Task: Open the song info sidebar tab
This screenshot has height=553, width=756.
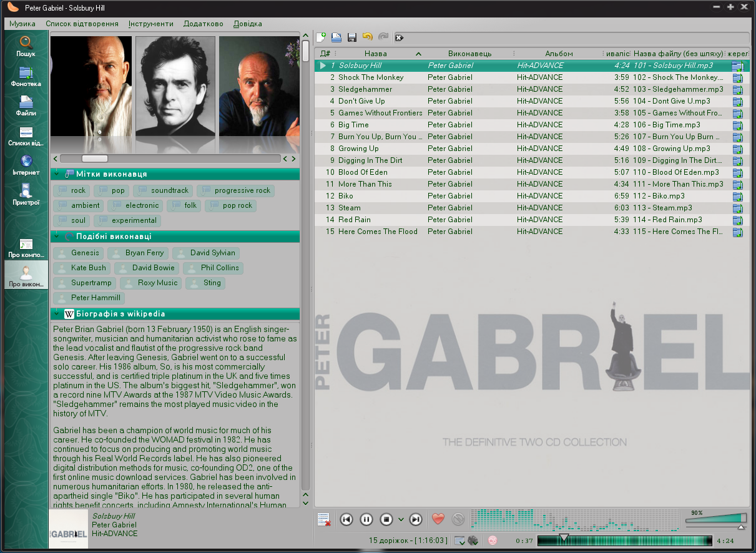Action: [26, 248]
